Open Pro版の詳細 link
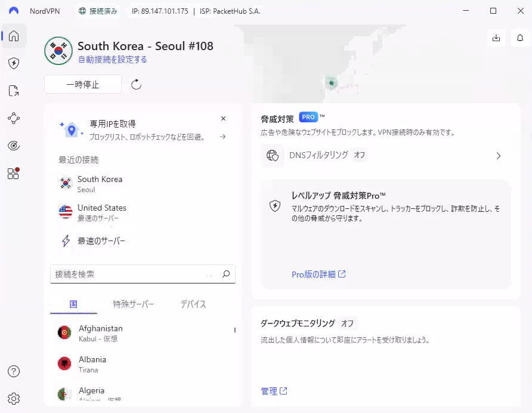 (318, 275)
